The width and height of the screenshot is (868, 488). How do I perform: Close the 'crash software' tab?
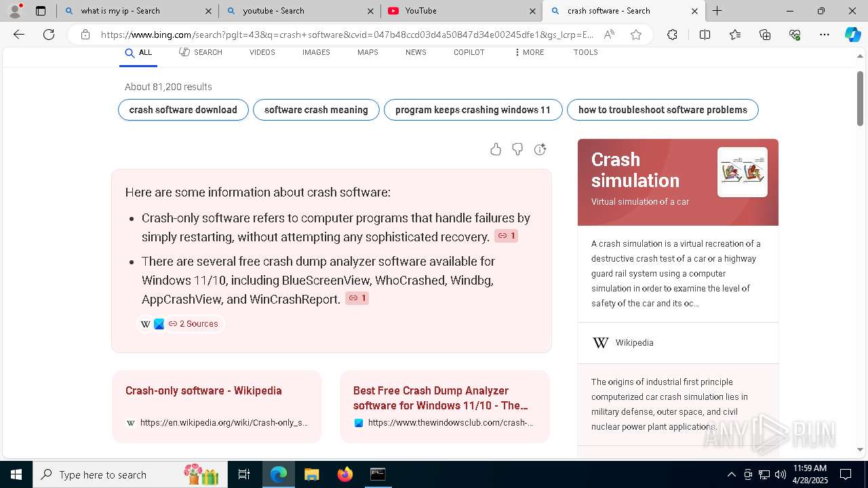pyautogui.click(x=694, y=11)
